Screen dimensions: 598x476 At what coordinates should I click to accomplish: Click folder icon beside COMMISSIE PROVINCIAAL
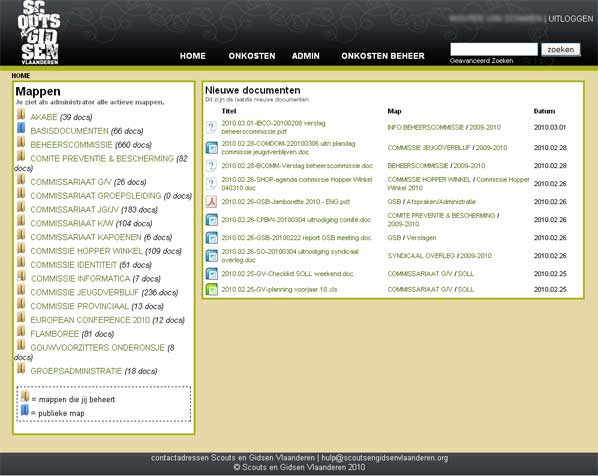coord(21,303)
